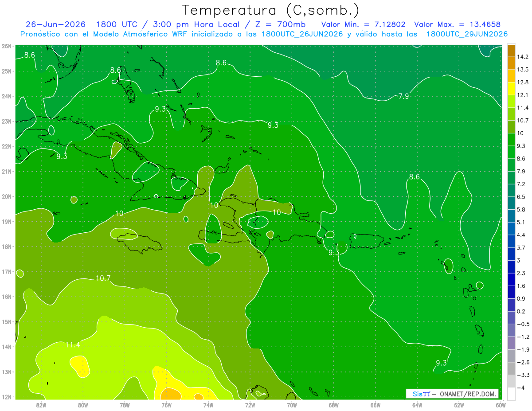
Task: Click the white bottom segment of the colorbar
Action: pyautogui.click(x=512, y=394)
